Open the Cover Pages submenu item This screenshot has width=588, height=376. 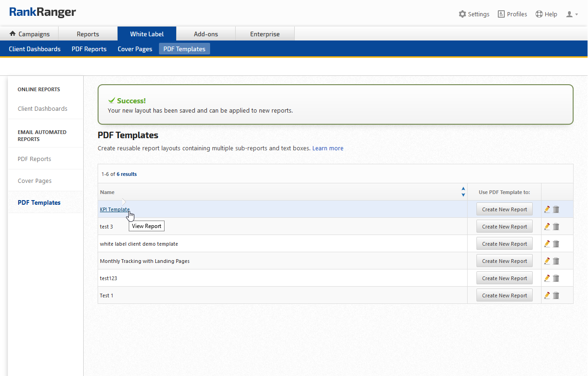pyautogui.click(x=135, y=49)
